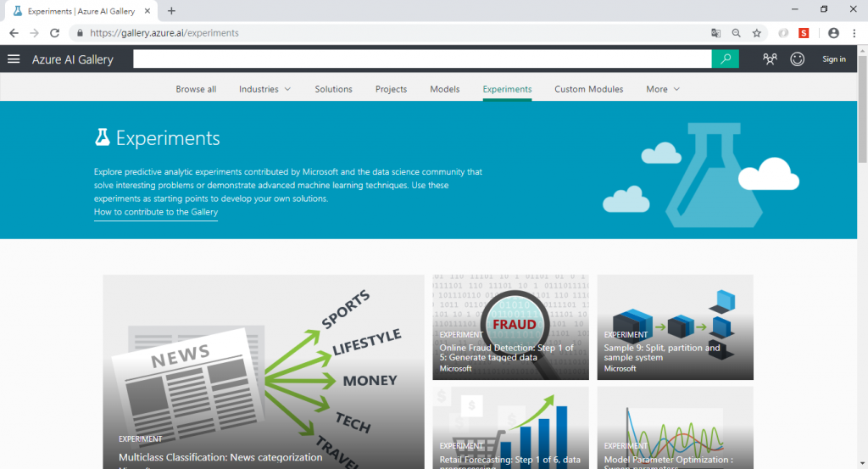Open Online Fraud Detection Step 1 experiment

[x=510, y=327]
